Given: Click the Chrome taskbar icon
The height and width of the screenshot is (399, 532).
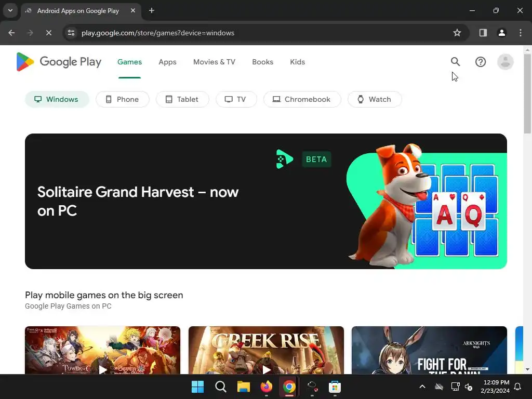Looking at the screenshot, I should (x=289, y=387).
